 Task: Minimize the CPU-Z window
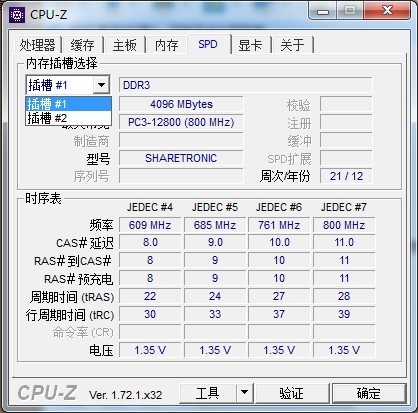tap(323, 11)
